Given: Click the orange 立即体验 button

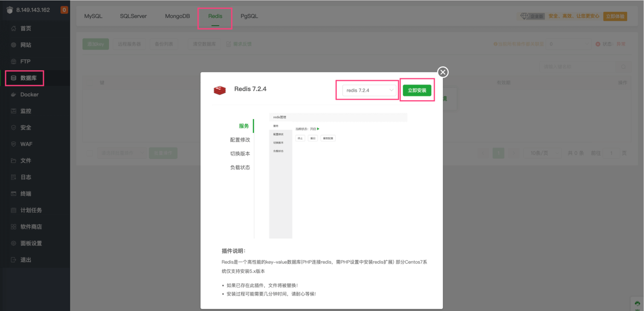Looking at the screenshot, I should click(615, 16).
